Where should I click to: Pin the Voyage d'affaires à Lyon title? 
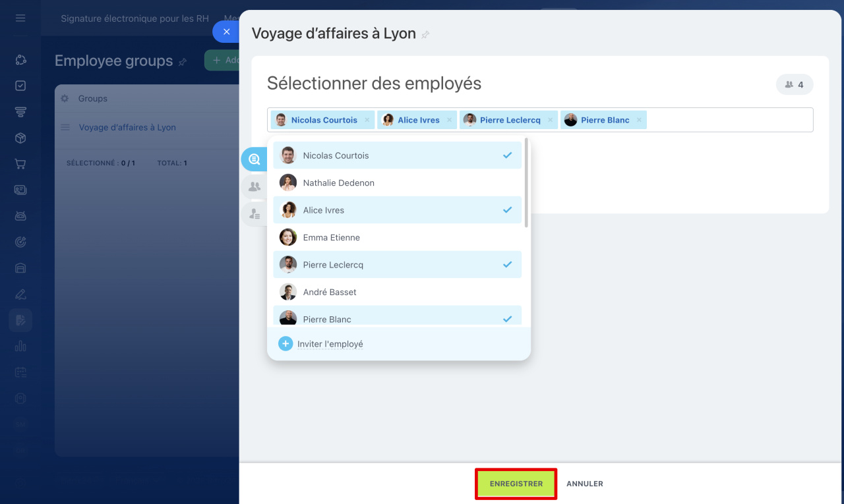click(x=426, y=35)
